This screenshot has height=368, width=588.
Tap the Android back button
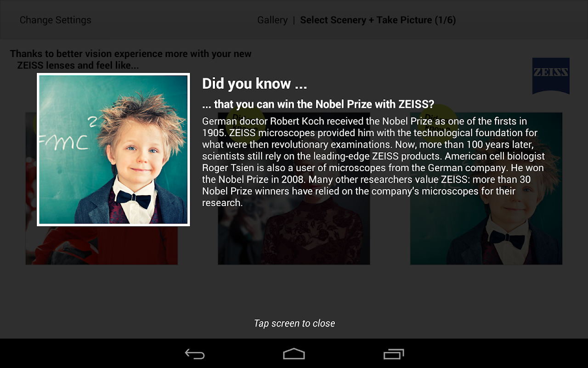pos(195,354)
